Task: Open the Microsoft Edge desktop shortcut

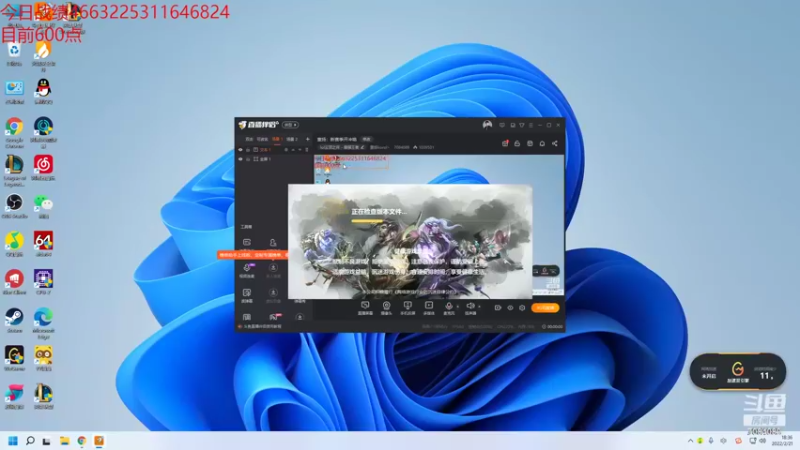Action: click(x=43, y=323)
